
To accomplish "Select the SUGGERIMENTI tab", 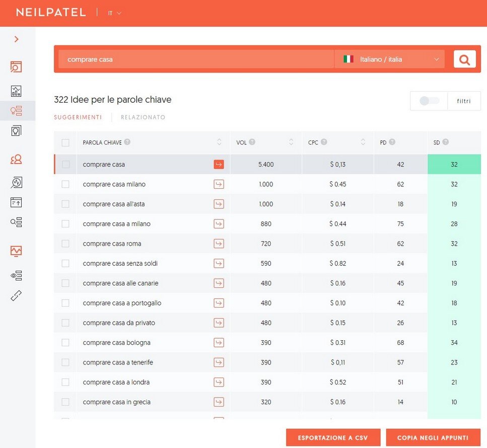I will pyautogui.click(x=78, y=117).
